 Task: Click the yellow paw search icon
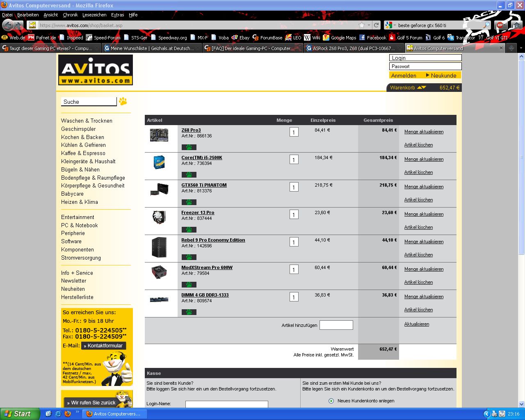[123, 101]
